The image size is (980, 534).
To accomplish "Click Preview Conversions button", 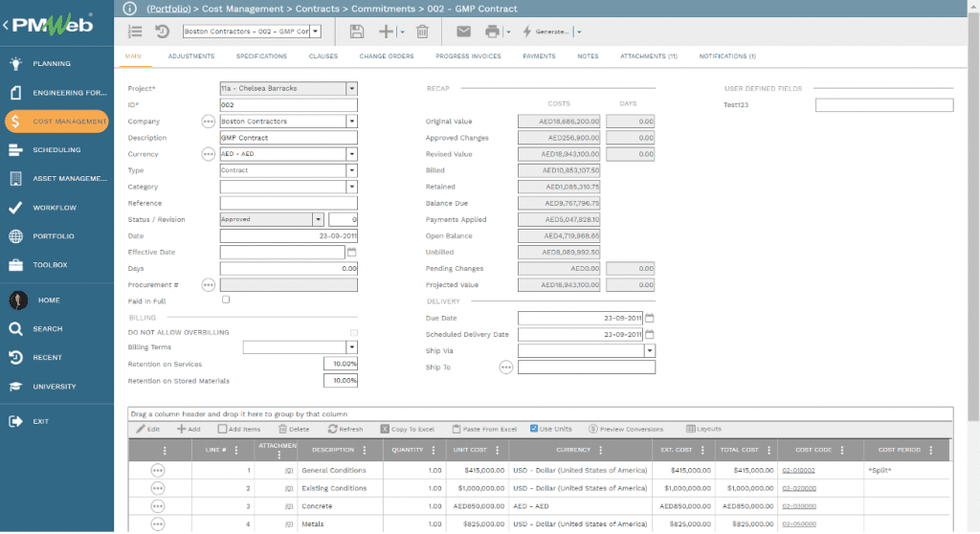I will tap(626, 429).
